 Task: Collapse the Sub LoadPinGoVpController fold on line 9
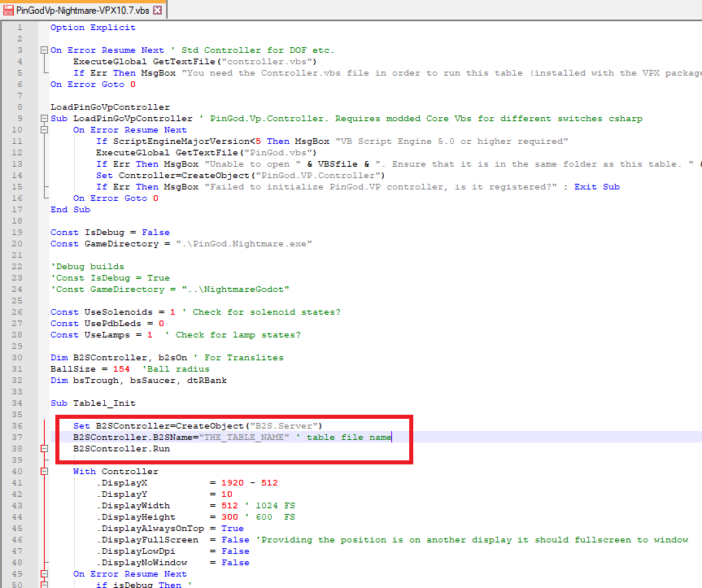[44, 119]
